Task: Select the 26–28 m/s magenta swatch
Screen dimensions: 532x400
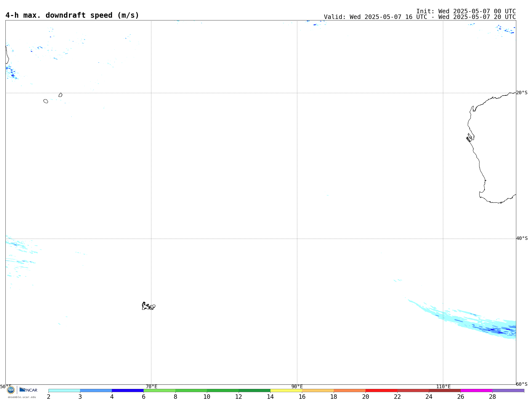Action: (x=476, y=390)
